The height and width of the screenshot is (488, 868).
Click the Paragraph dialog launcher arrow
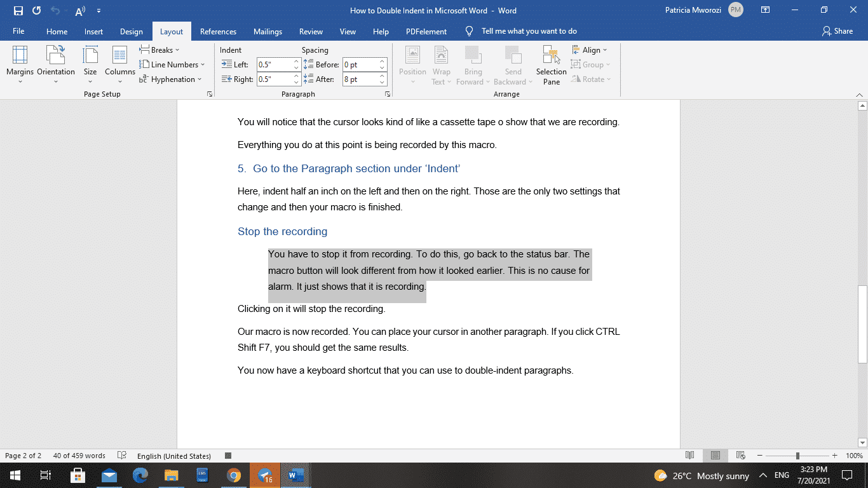coord(387,93)
